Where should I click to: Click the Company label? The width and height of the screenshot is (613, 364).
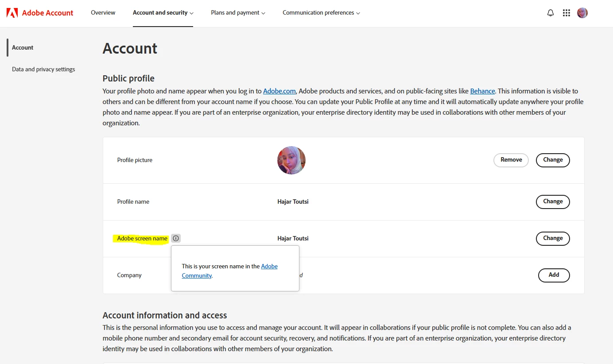point(129,275)
